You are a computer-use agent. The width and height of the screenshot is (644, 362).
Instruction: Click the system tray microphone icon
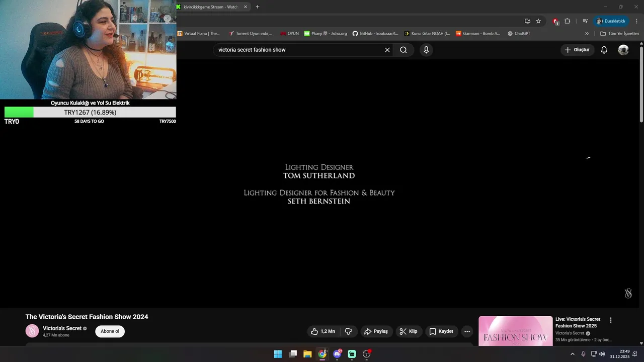click(583, 354)
